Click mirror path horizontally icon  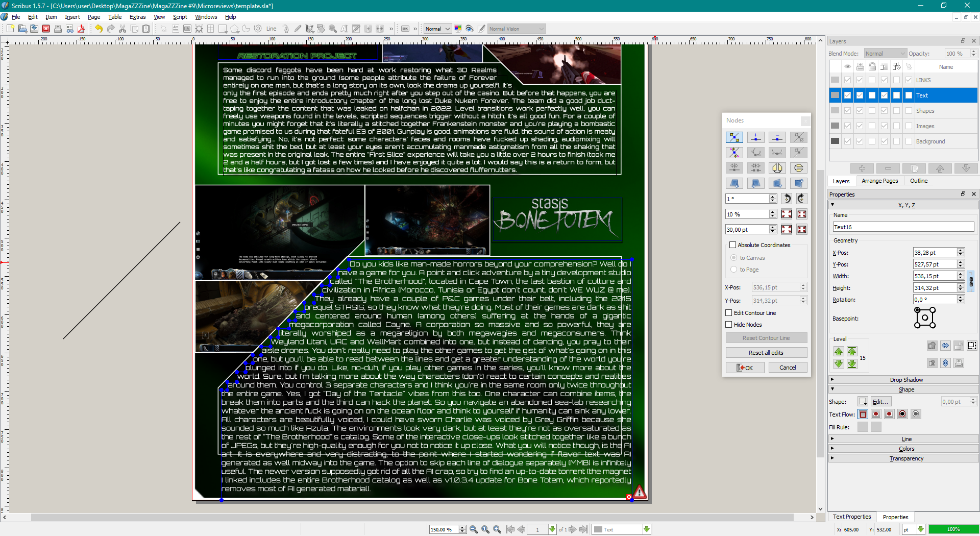tap(777, 168)
